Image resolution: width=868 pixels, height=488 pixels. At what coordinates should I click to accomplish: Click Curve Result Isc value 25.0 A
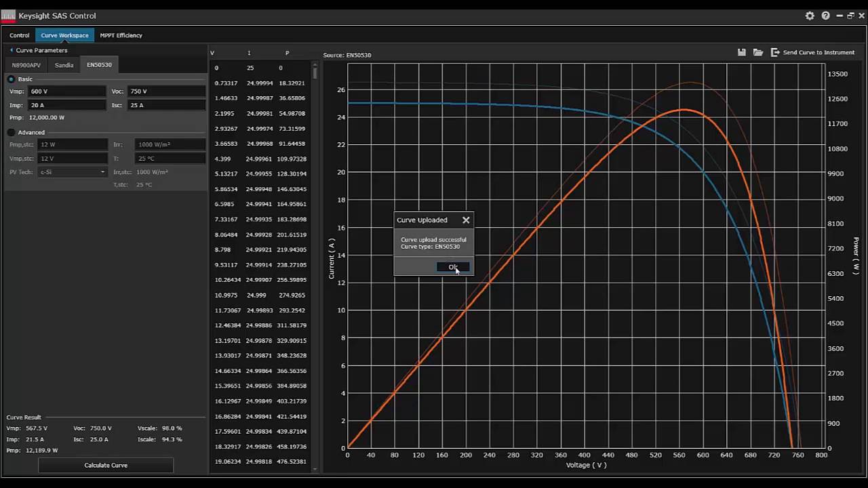pyautogui.click(x=99, y=439)
